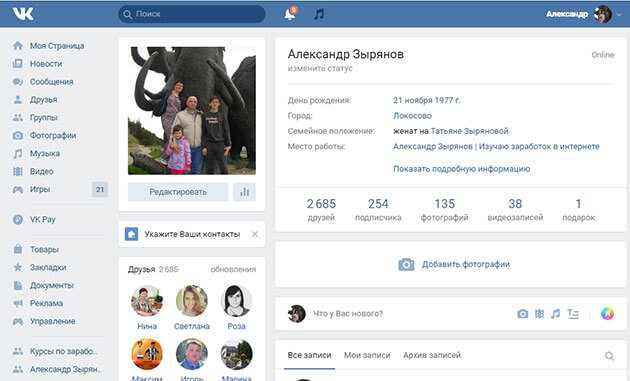Screen dimensions: 630x381
Task: Click the VK logo in header
Action: pyautogui.click(x=23, y=14)
